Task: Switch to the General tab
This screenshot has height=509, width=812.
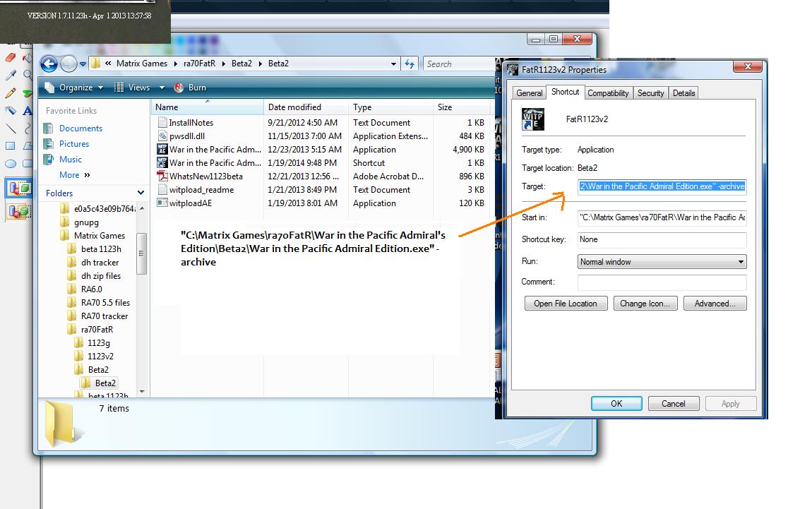Action: (530, 93)
